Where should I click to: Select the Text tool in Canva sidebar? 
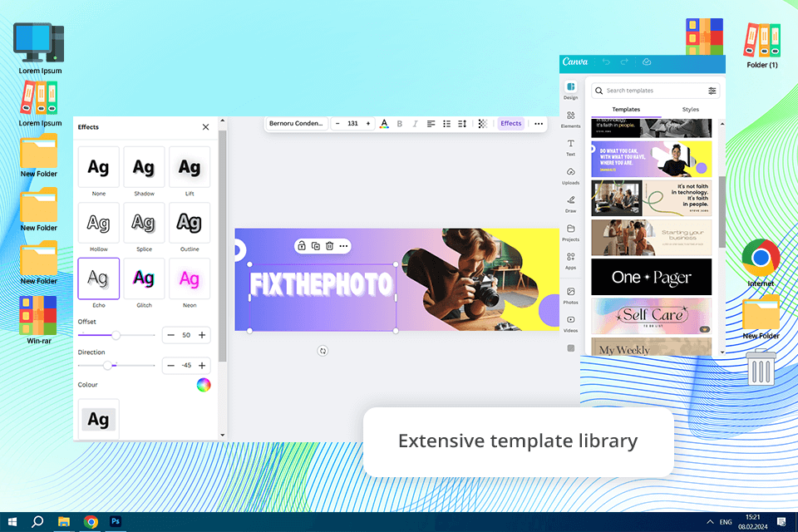(570, 147)
